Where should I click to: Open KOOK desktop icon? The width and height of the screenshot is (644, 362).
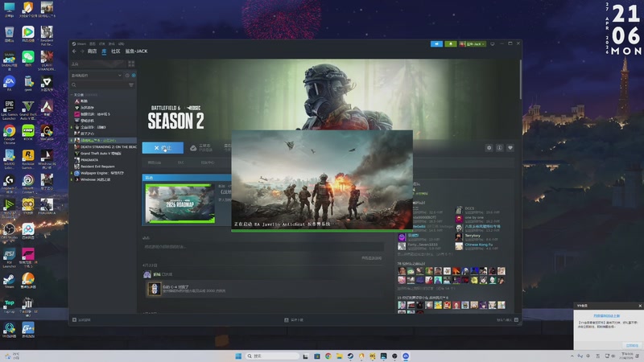tap(28, 133)
